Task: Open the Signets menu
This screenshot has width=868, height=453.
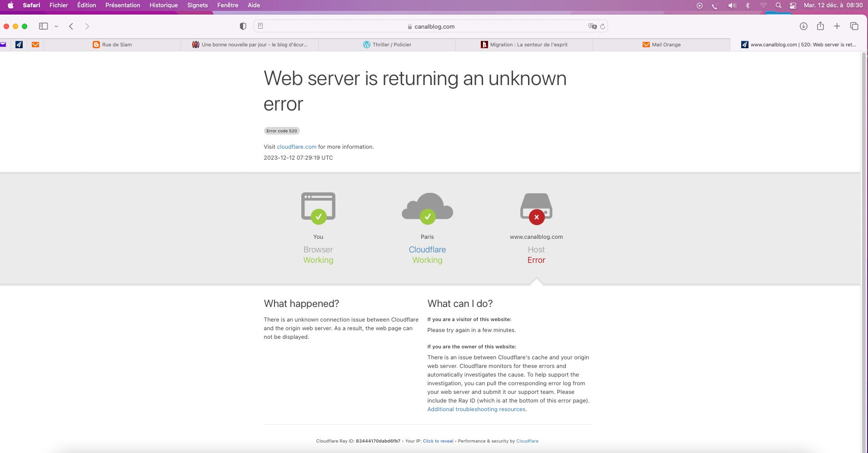Action: (197, 5)
